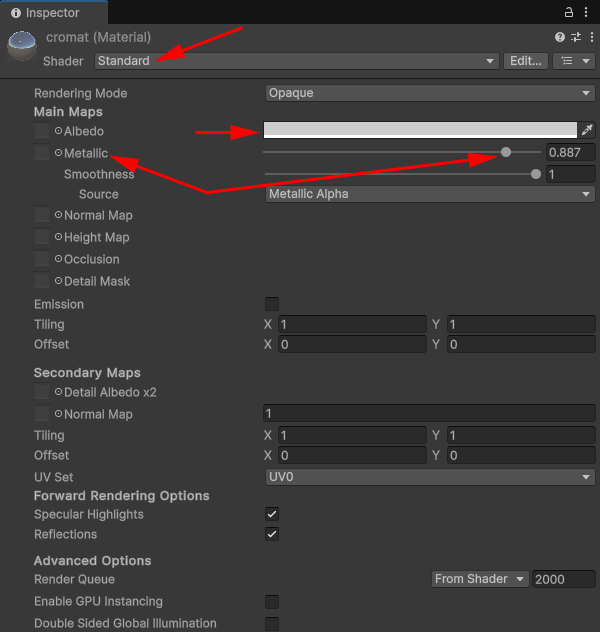Click the Albedo color eyedropper icon
Viewport: 600px width, 632px height.
click(587, 130)
